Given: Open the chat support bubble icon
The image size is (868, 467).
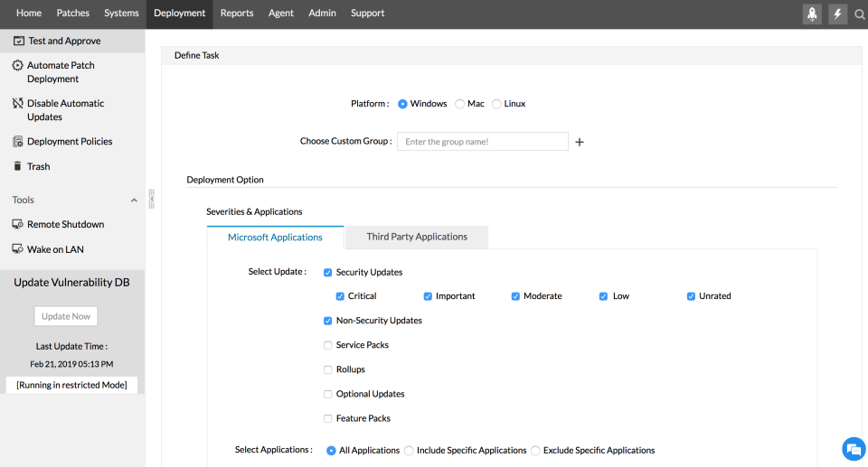Looking at the screenshot, I should [x=854, y=449].
